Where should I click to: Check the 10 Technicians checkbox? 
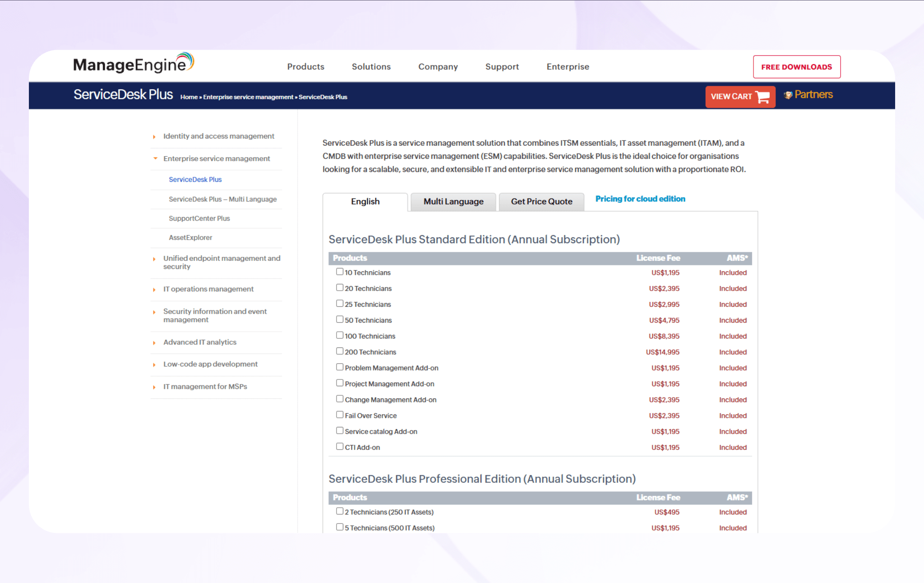(340, 272)
